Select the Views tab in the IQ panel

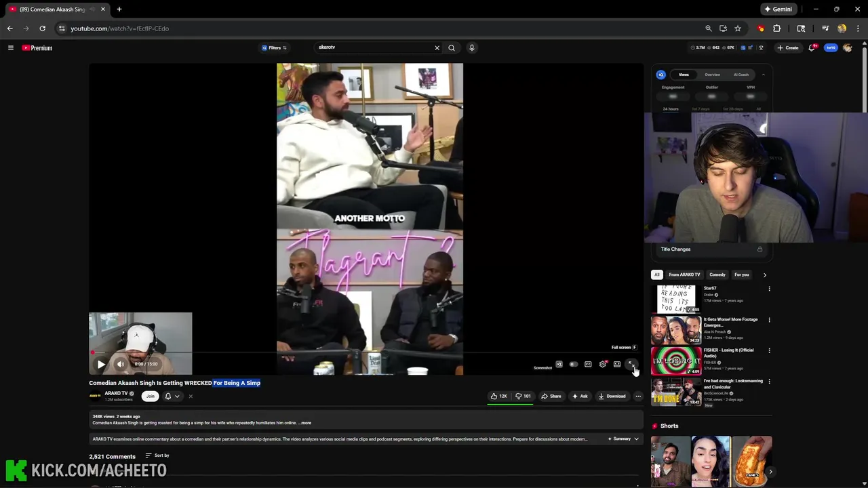[x=684, y=75]
